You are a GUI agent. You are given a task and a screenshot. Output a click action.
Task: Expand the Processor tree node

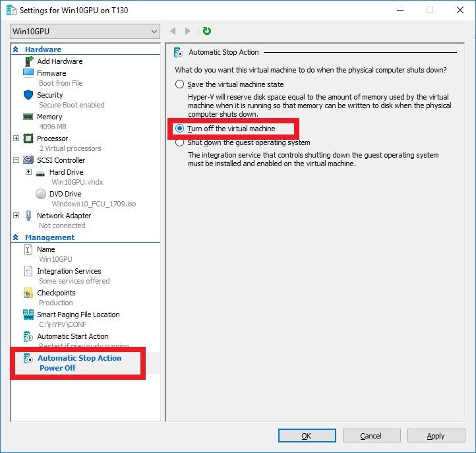(x=16, y=138)
